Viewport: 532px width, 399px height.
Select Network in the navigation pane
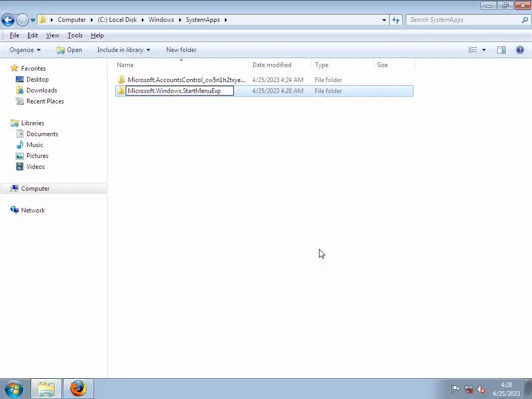(x=33, y=210)
